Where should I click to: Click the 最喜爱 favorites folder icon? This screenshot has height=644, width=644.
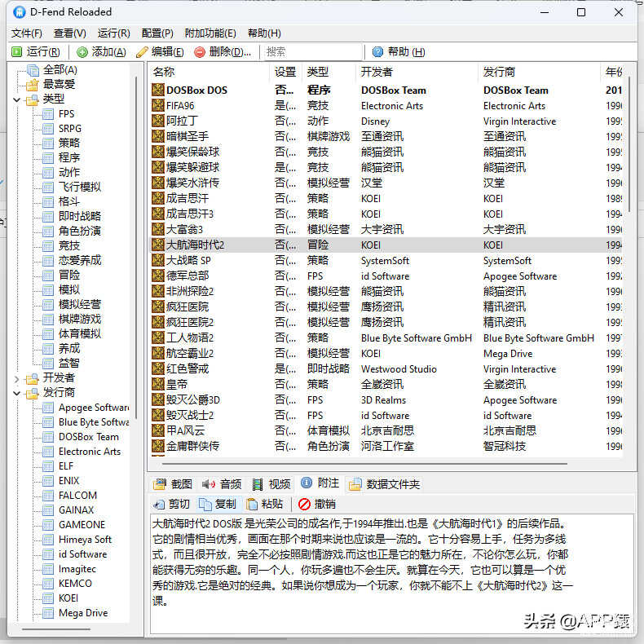32,85
